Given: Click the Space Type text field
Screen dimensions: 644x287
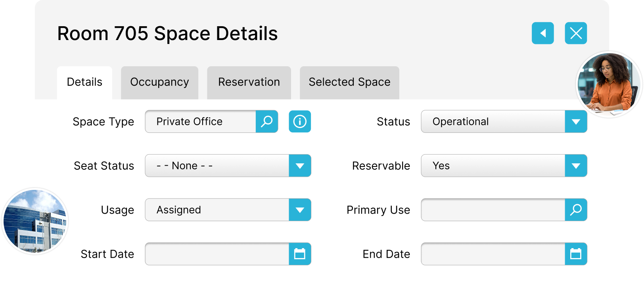Looking at the screenshot, I should [x=201, y=121].
